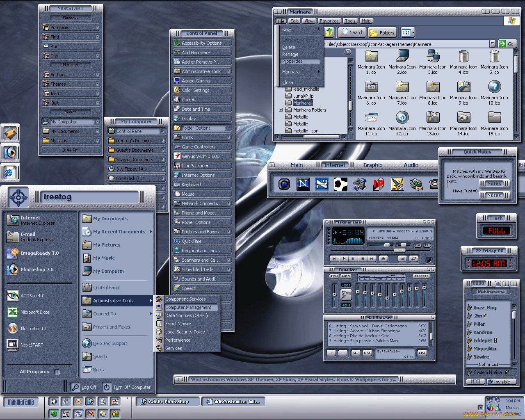Viewport: 525px width, 420px height.
Task: Click the PRESETS button on the Equalizer
Action: tap(421, 276)
